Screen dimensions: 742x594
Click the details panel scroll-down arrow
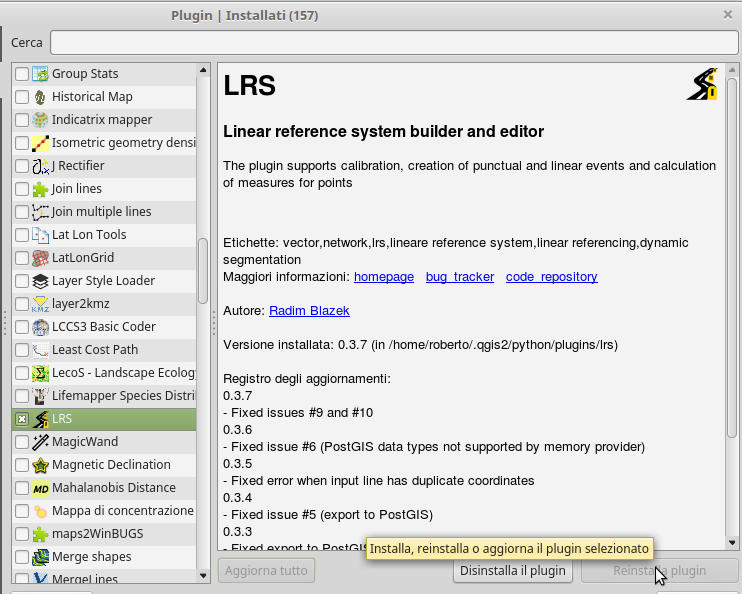[732, 543]
